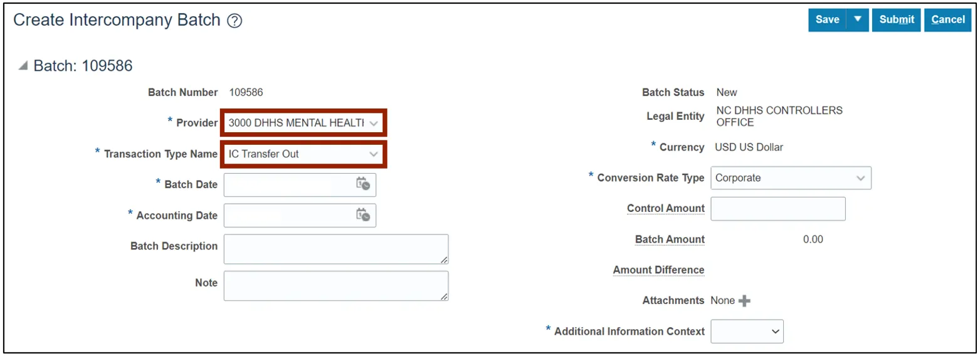This screenshot has height=356, width=980.
Task: Open the Save button dropdown arrow
Action: [857, 19]
